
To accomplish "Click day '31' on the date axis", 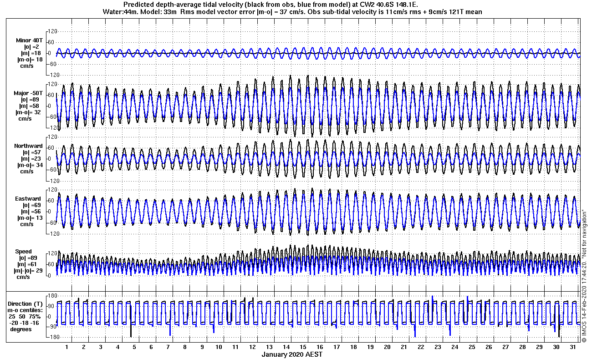I will tap(572, 347).
